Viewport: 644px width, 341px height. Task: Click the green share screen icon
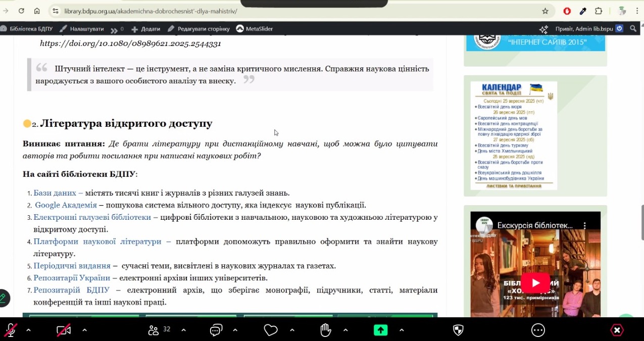[380, 330]
